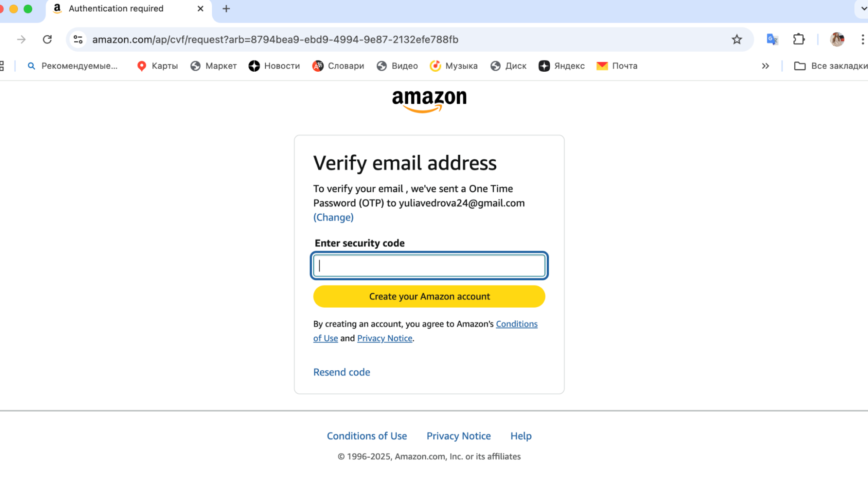The width and height of the screenshot is (868, 495).
Task: Click the reload page icon
Action: pos(47,40)
